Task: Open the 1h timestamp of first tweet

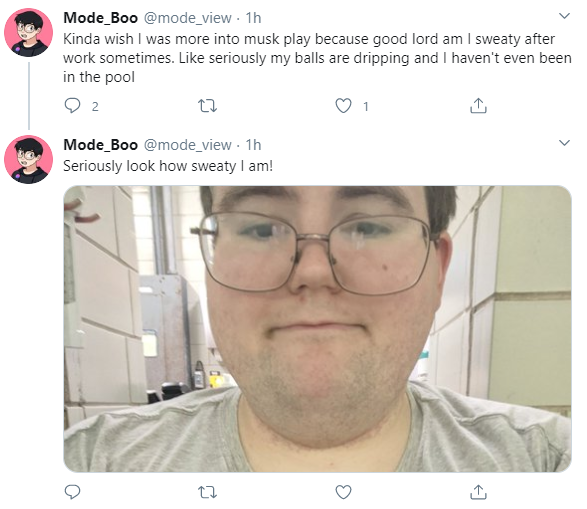Action: pyautogui.click(x=253, y=18)
